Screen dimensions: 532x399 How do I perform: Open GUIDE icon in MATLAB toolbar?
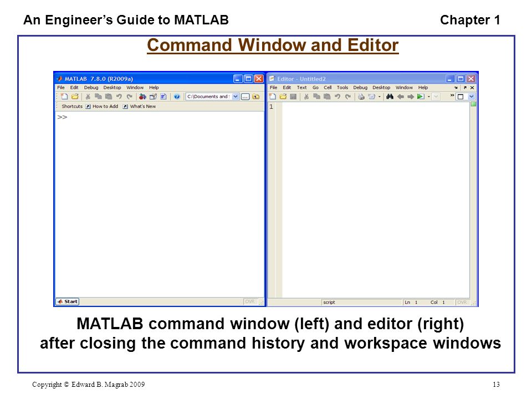[153, 96]
